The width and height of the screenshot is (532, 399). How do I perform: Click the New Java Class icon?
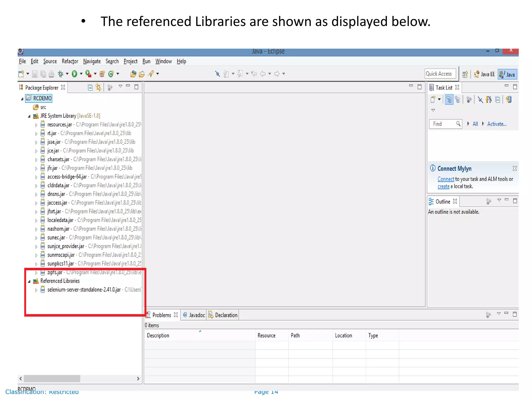111,74
